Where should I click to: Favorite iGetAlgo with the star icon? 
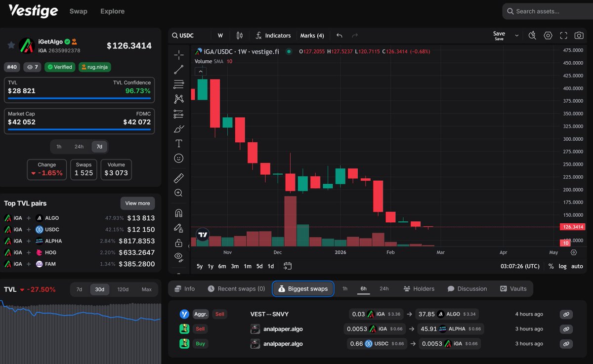(x=11, y=45)
